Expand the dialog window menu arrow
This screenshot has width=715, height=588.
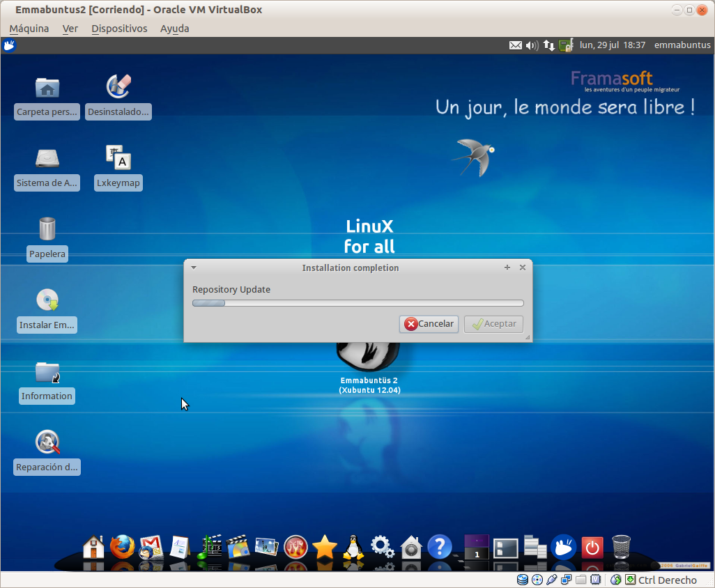tap(194, 268)
